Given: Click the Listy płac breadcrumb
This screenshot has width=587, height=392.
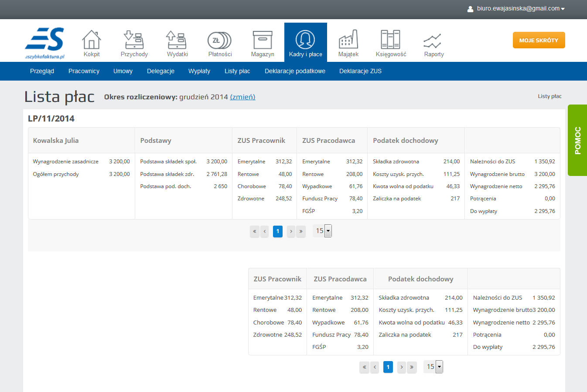Looking at the screenshot, I should coord(549,96).
